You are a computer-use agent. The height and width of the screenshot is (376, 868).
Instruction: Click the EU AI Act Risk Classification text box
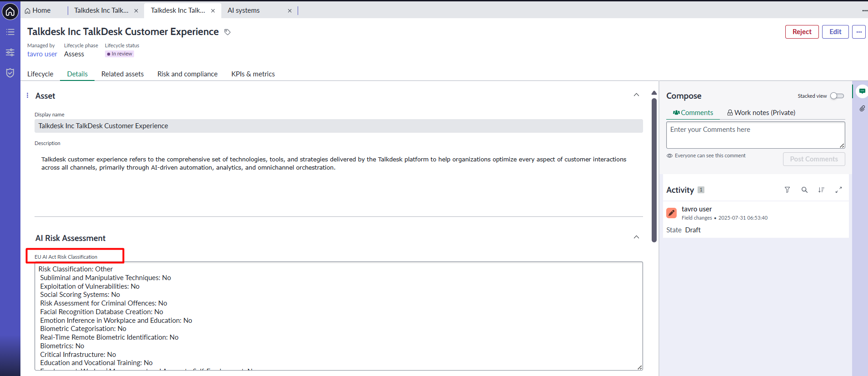click(339, 316)
